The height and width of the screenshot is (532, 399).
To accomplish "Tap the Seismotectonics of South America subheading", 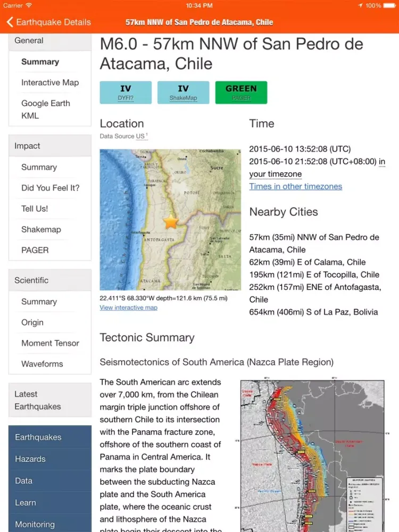I will click(217, 362).
